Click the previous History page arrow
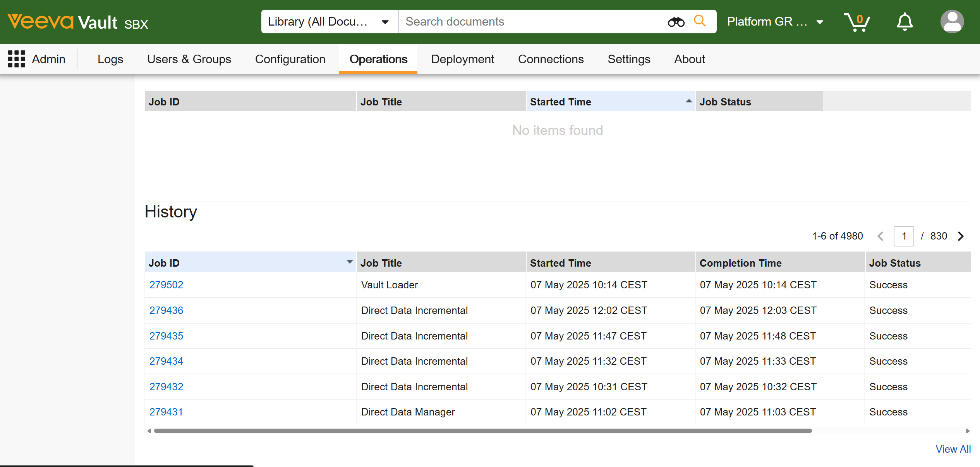The image size is (980, 467). pos(880,236)
